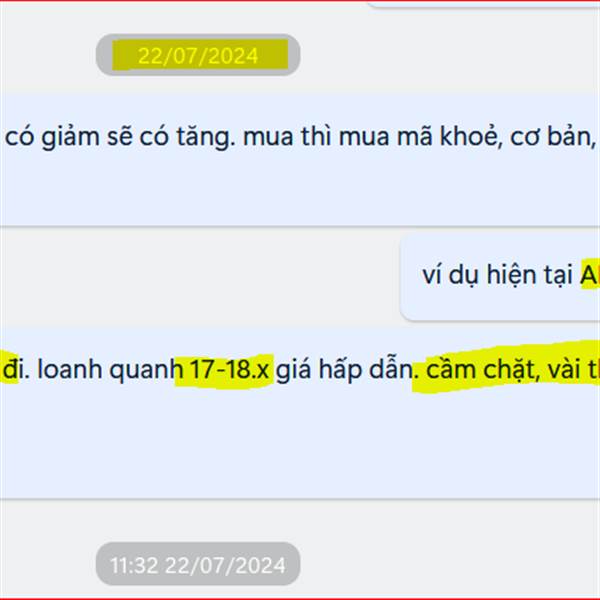Screen dimensions: 600x600
Task: Select the "ví dụ hiện tại" message bubble
Action: pos(500,278)
